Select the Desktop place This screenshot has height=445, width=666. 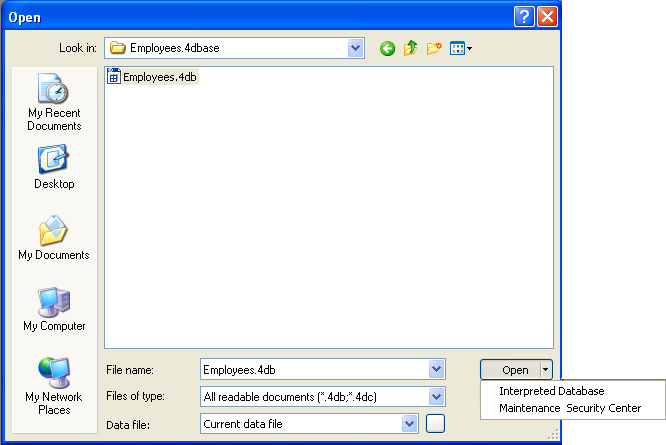[54, 167]
